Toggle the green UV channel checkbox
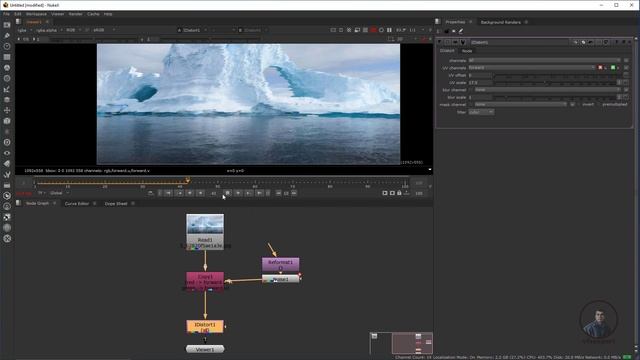Viewport: 640px width, 360px height. [613, 68]
